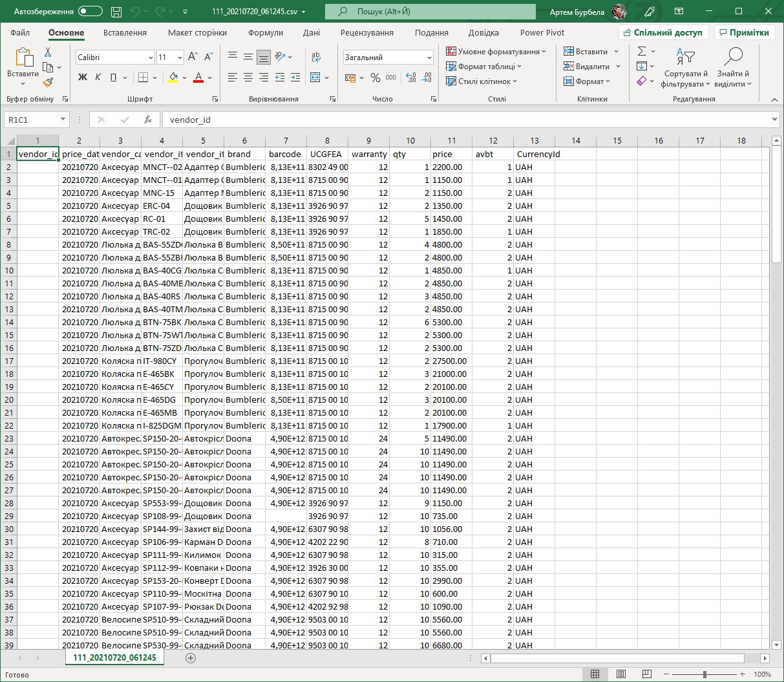
Task: Open the Формули ribbon tab
Action: (265, 33)
